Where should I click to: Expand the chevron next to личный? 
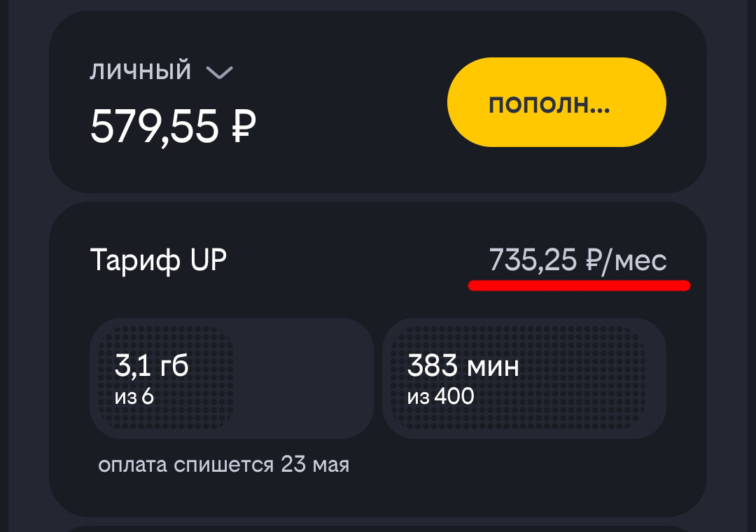point(219,72)
